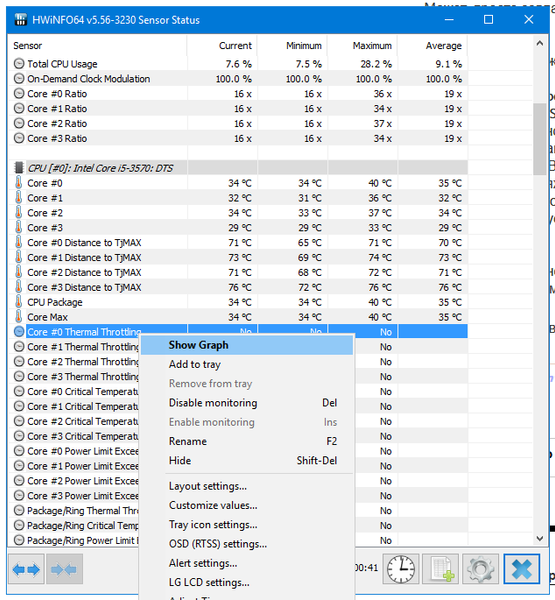The width and height of the screenshot is (555, 600).
Task: Select the Core #0 Power Limit Exceeded row
Action: tap(83, 451)
